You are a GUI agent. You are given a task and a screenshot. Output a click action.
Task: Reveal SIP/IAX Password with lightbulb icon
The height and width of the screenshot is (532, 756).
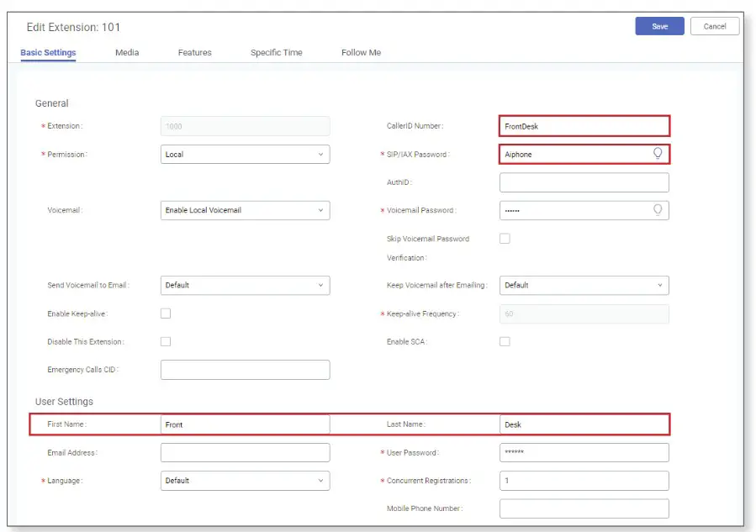658,154
